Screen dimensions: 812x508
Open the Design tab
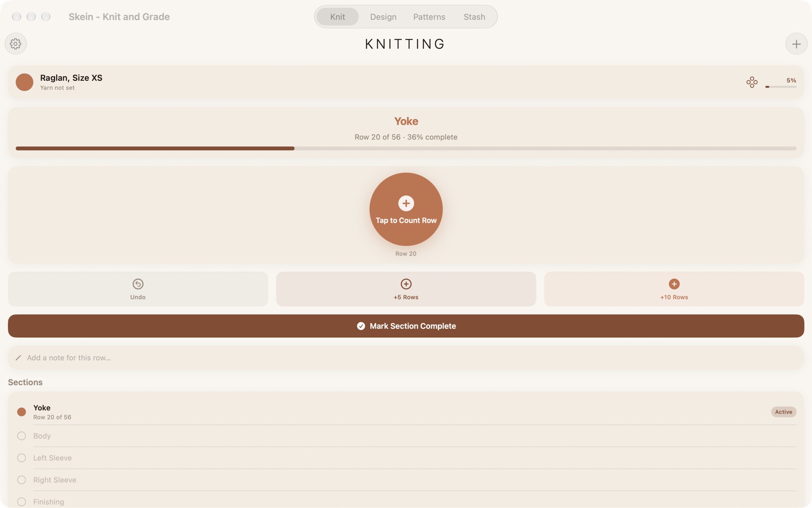[383, 17]
